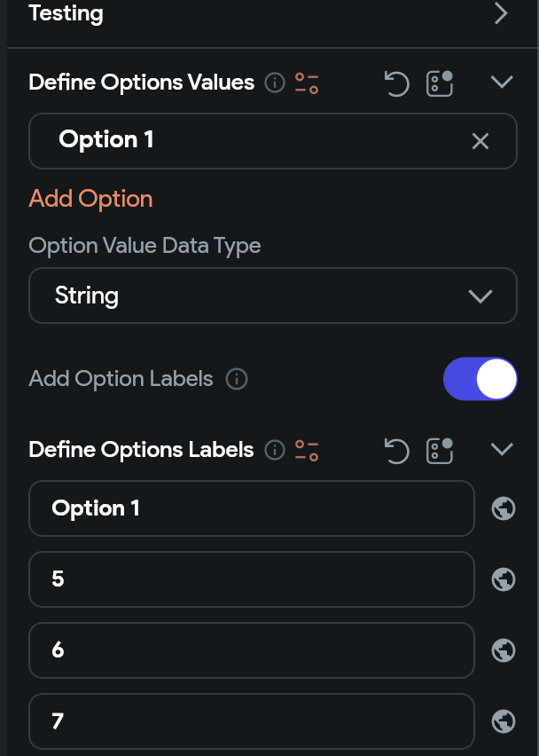Collapse the Define Options Values section
This screenshot has height=756, width=539.
pos(502,82)
